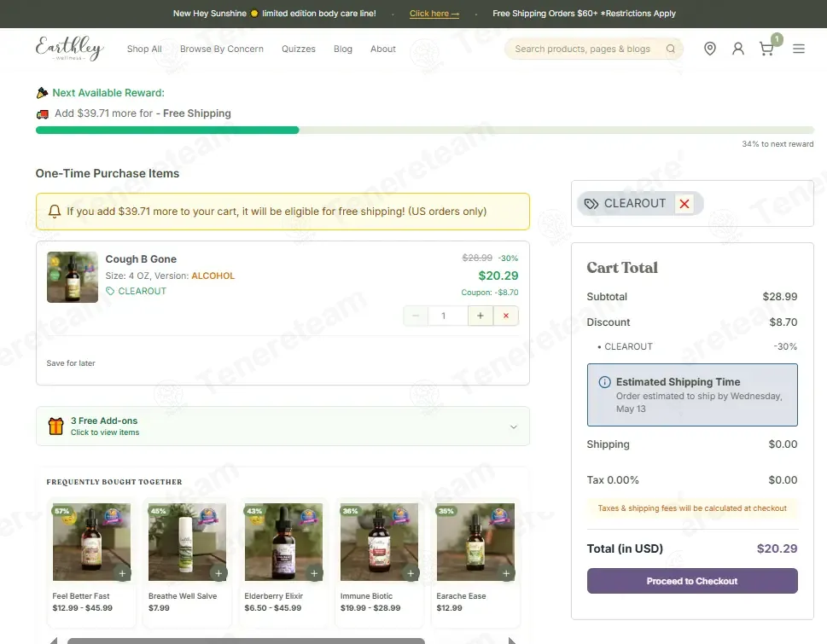Click the gift box add-ons icon
Viewport: 827px width, 644px height.
(x=56, y=426)
